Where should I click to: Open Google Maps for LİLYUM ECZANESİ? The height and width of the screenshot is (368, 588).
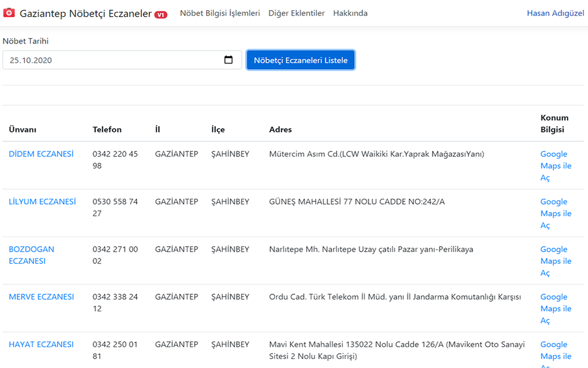point(556,213)
